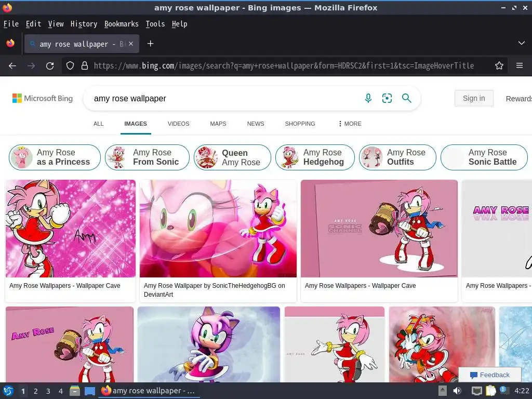Open the sparkly pink Amy signature wallpaper thumbnail
532x399 pixels.
pyautogui.click(x=71, y=229)
